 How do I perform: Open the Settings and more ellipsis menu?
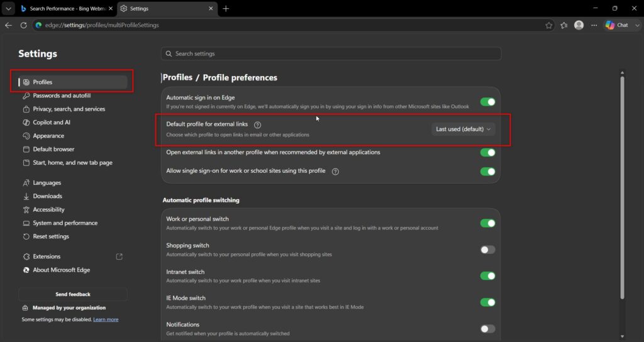click(594, 25)
